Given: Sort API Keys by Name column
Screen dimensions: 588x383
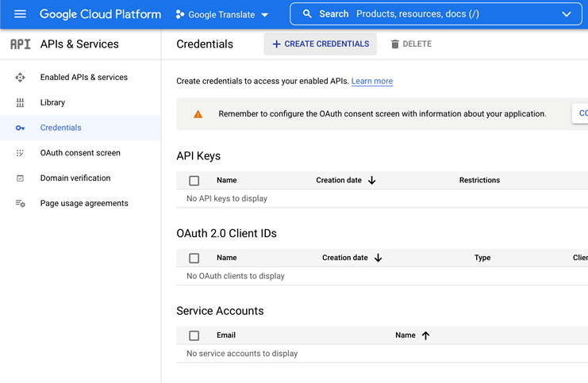Looking at the screenshot, I should [x=226, y=180].
